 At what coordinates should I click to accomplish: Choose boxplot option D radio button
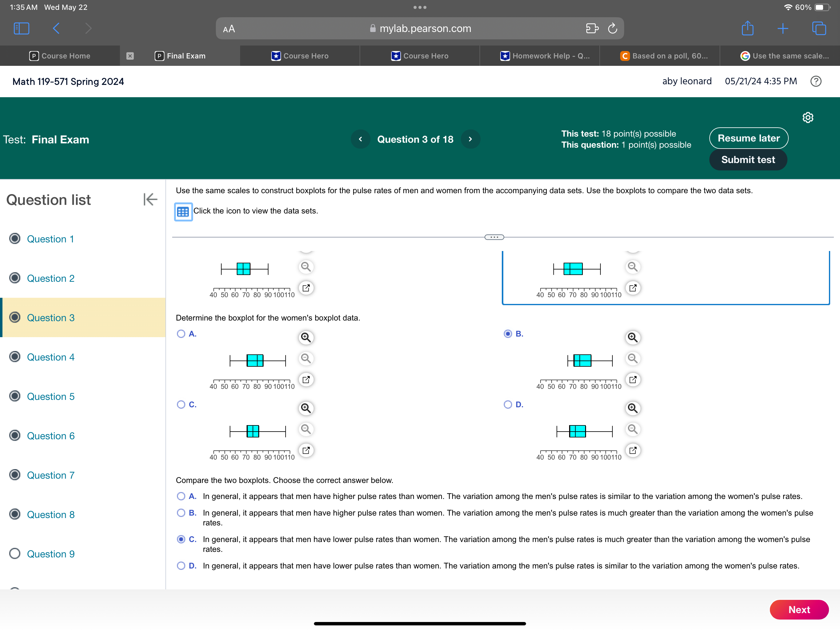point(508,404)
